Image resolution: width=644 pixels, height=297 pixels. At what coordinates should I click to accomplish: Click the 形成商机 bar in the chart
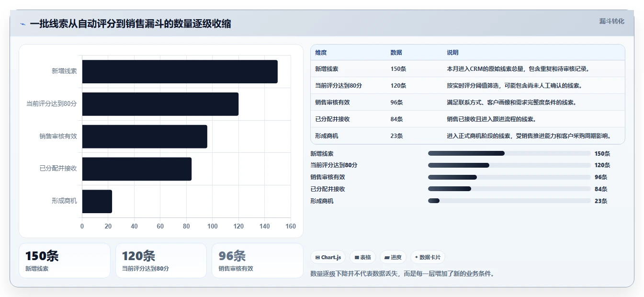(x=97, y=202)
